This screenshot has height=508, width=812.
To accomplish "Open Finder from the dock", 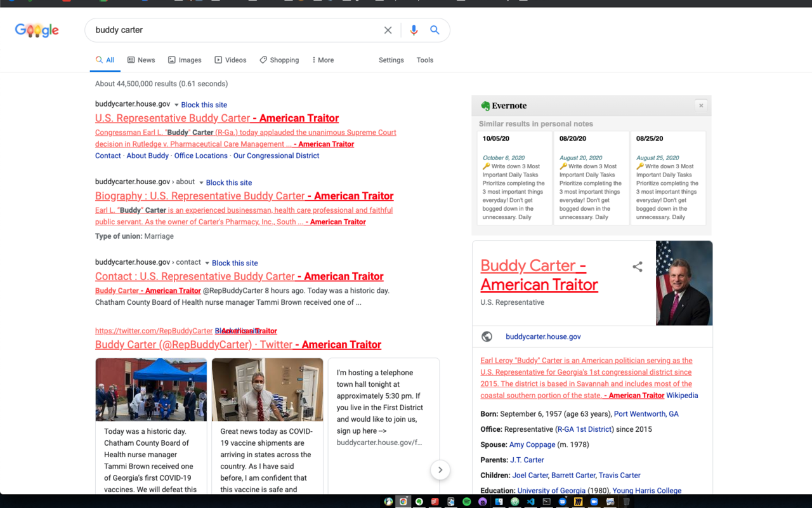I will coord(499,502).
